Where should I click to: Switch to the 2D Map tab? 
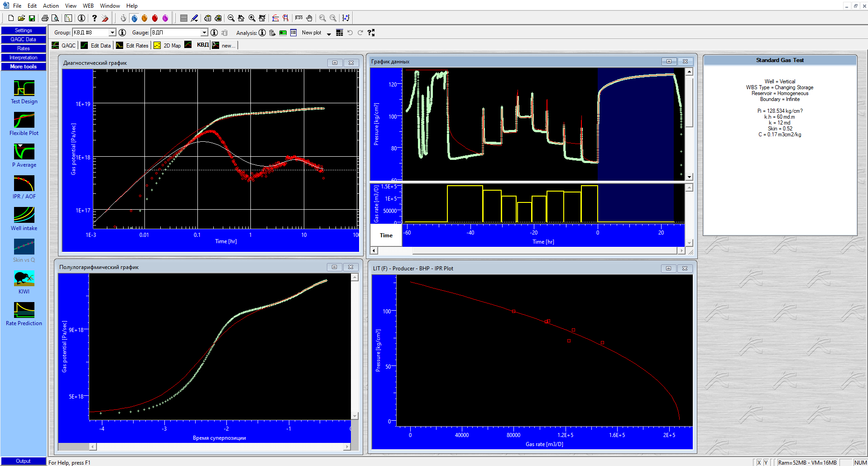[168, 45]
